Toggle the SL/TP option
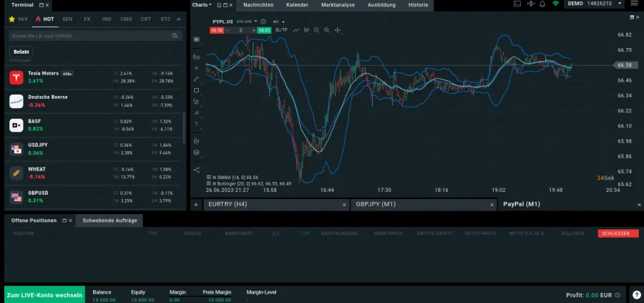The image size is (644, 303). 281,30
